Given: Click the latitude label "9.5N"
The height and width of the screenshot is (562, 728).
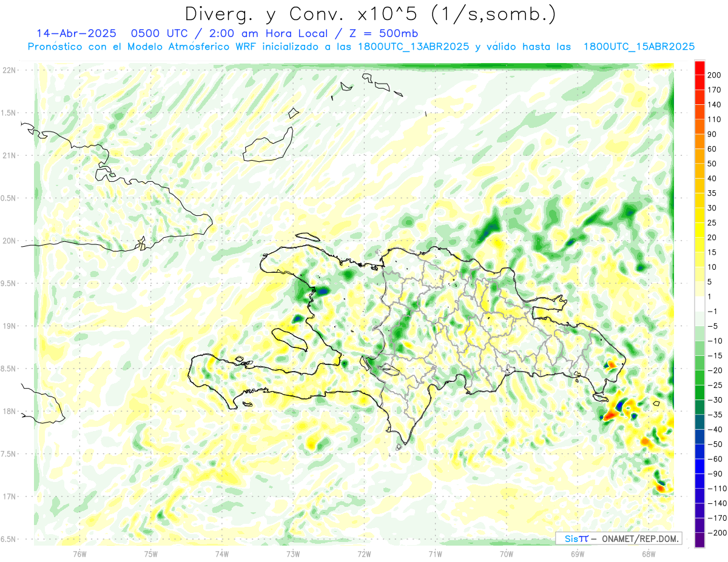Looking at the screenshot, I should pos(9,283).
